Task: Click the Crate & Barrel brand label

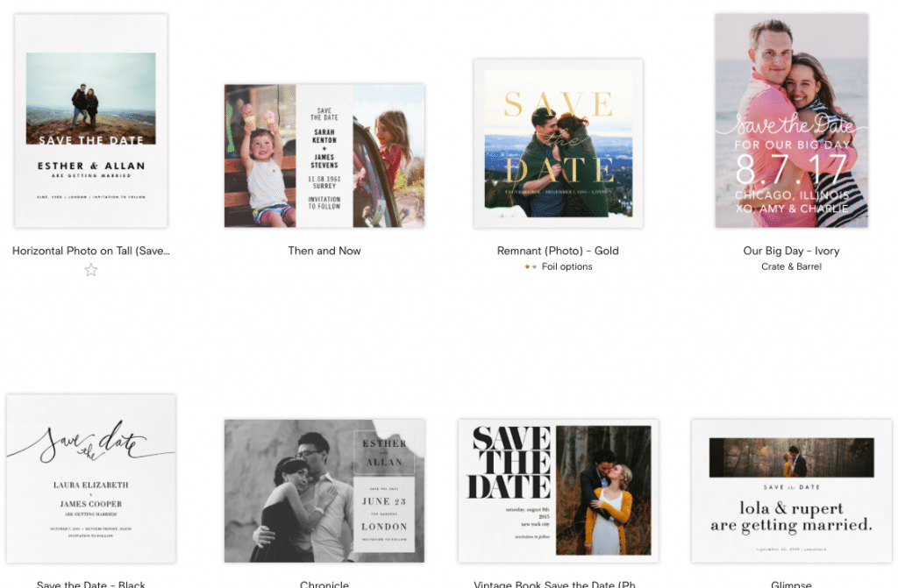Action: pos(791,266)
